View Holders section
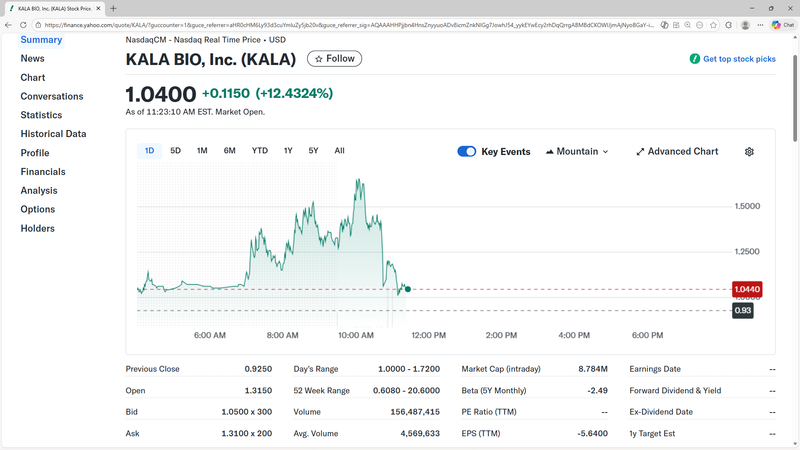 37,229
